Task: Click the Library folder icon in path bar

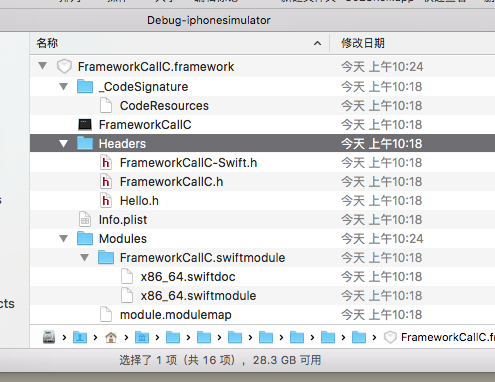Action: point(142,337)
